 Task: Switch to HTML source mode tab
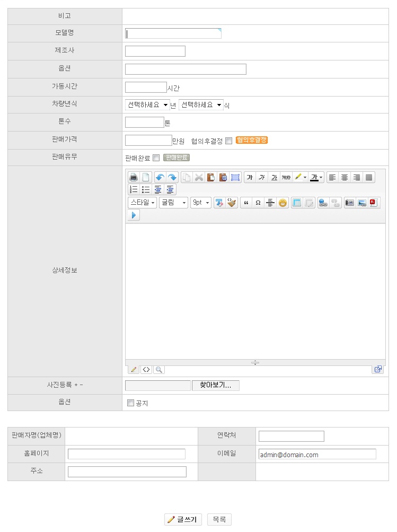(146, 370)
